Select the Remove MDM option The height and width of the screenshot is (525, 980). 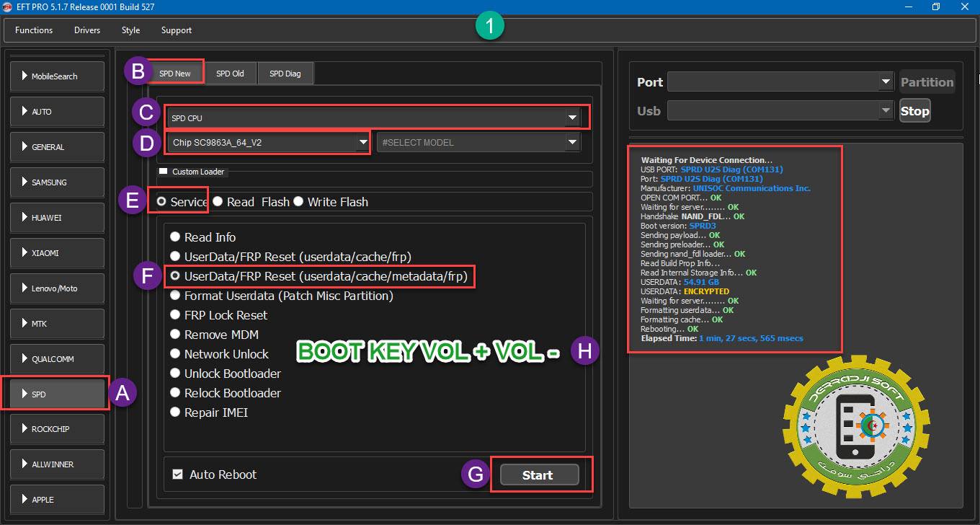(214, 335)
